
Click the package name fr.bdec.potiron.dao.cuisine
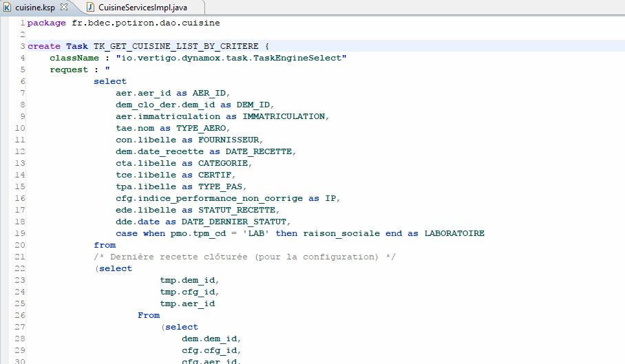(x=146, y=23)
